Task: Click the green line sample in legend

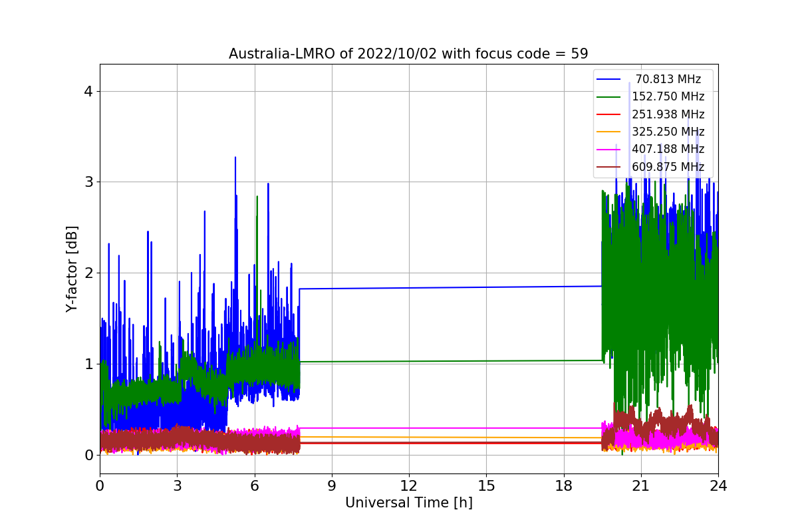Action: click(608, 97)
